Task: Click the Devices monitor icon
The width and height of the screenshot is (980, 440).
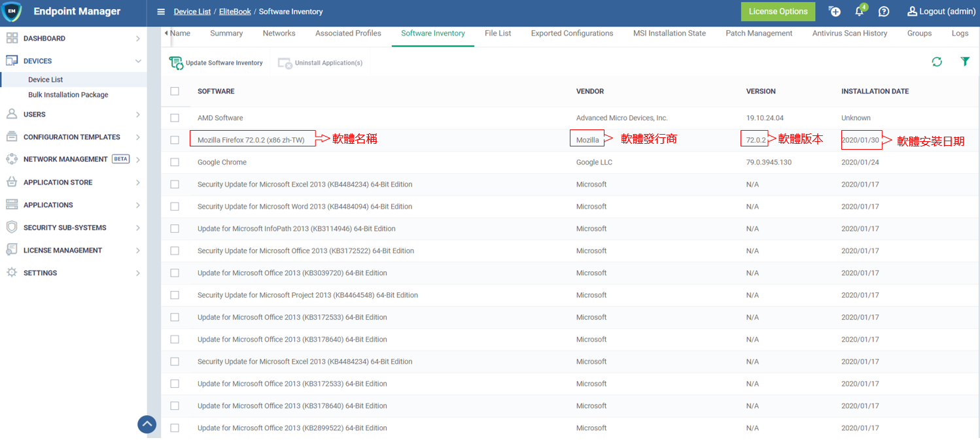Action: [12, 61]
